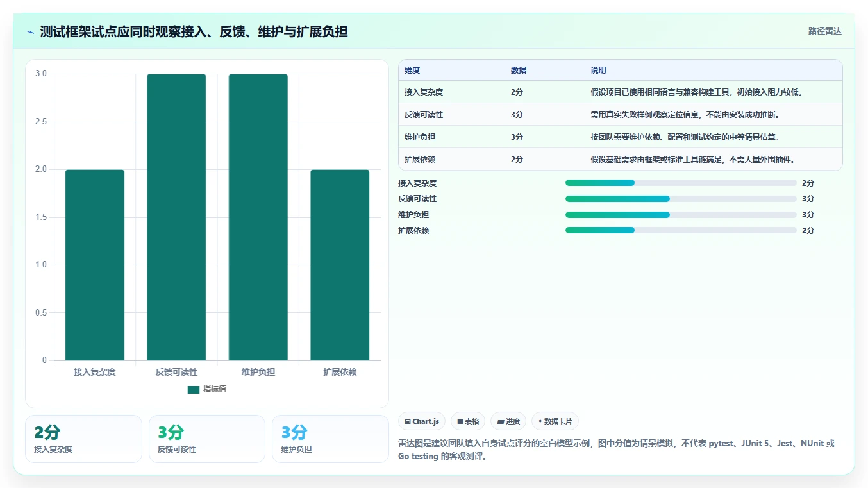Click the 接入复杂度 bar in chart
The image size is (868, 488).
[95, 265]
